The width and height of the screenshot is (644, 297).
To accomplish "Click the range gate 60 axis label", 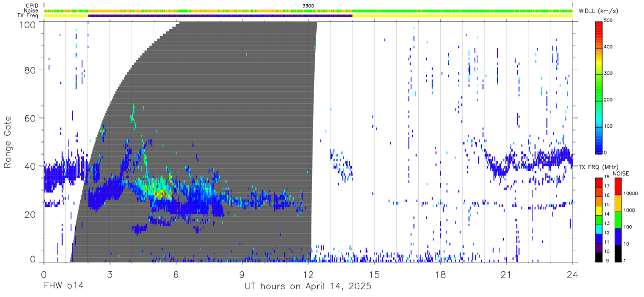I will [x=30, y=118].
